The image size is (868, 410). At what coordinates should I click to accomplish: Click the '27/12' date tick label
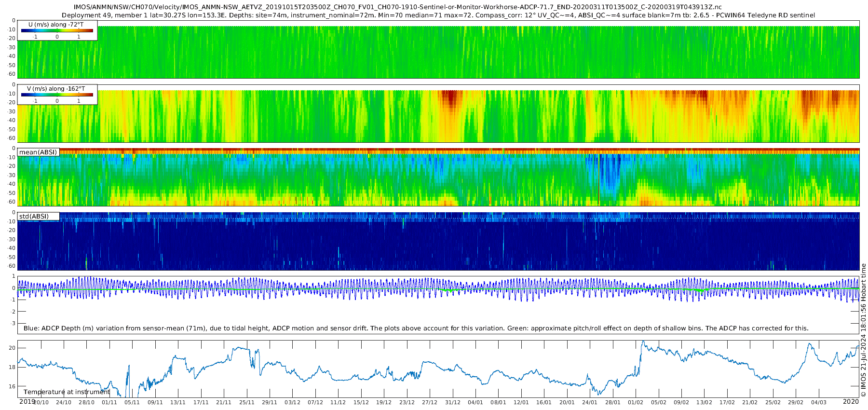(x=430, y=402)
